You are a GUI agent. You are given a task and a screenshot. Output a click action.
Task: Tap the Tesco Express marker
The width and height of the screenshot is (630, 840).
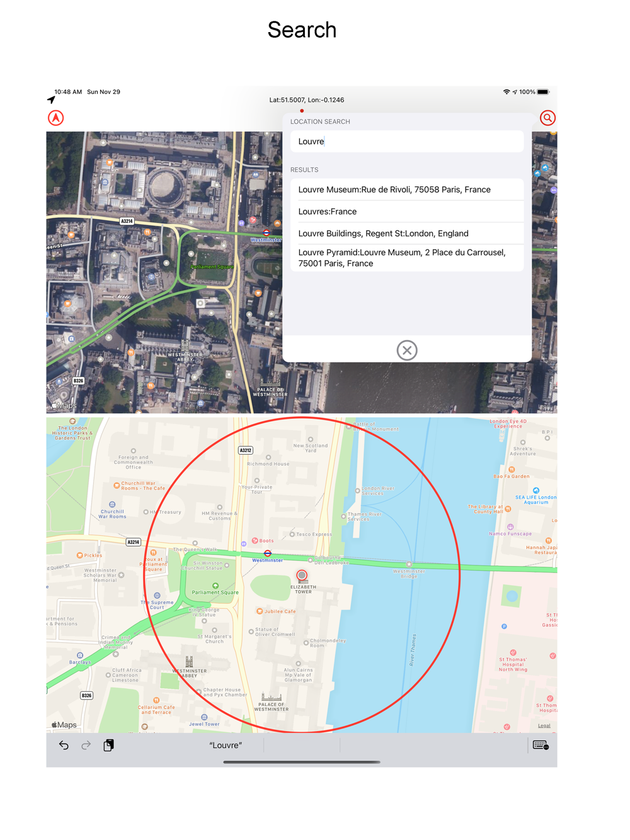[292, 535]
